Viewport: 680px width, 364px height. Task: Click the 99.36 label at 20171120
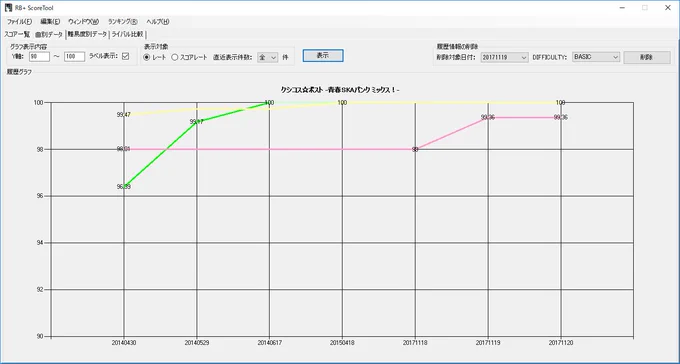point(561,118)
